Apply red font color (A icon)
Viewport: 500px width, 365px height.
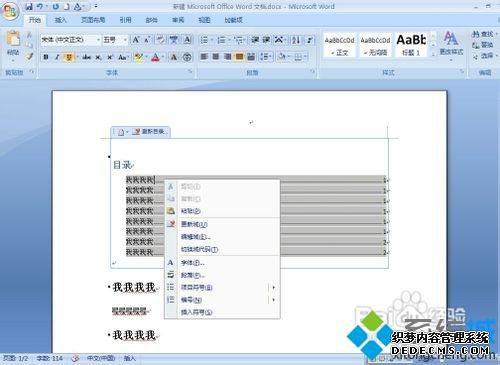tap(155, 57)
